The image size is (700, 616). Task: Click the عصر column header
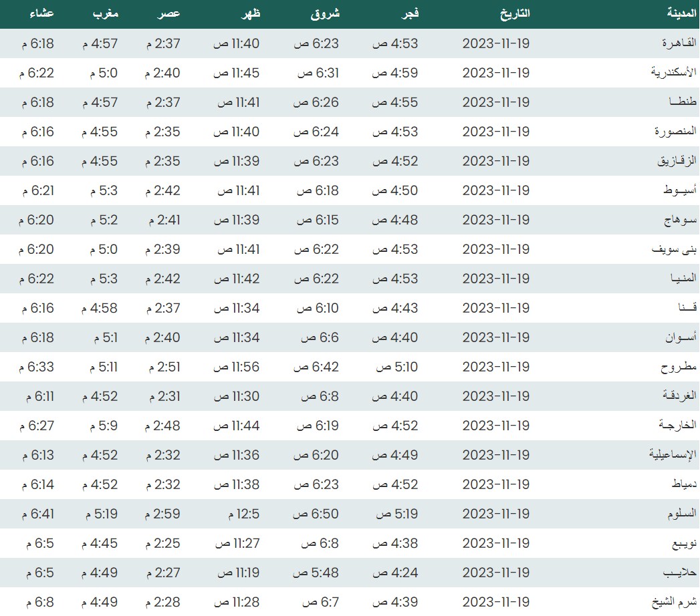tap(168, 13)
